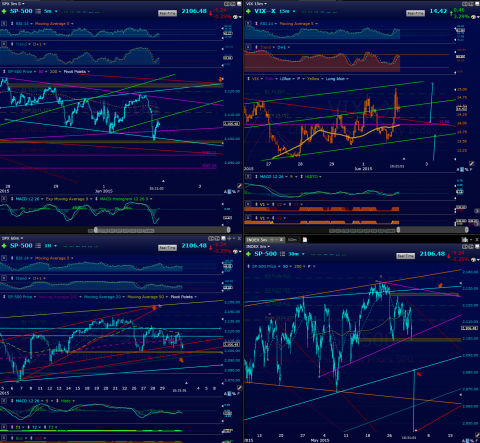Viewport: 480px width, 443px height.
Task: Click the list icon next to SP-500 in SPX 60m chart
Action: (x=38, y=246)
